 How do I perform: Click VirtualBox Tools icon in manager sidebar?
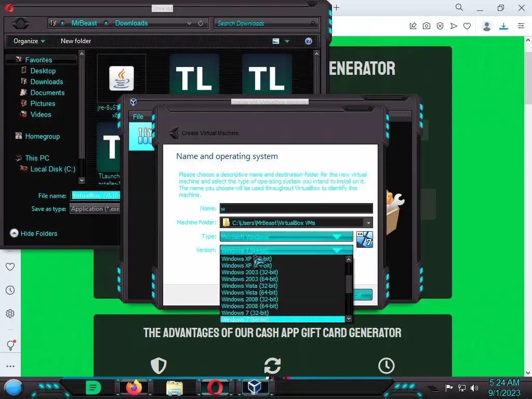(x=144, y=136)
